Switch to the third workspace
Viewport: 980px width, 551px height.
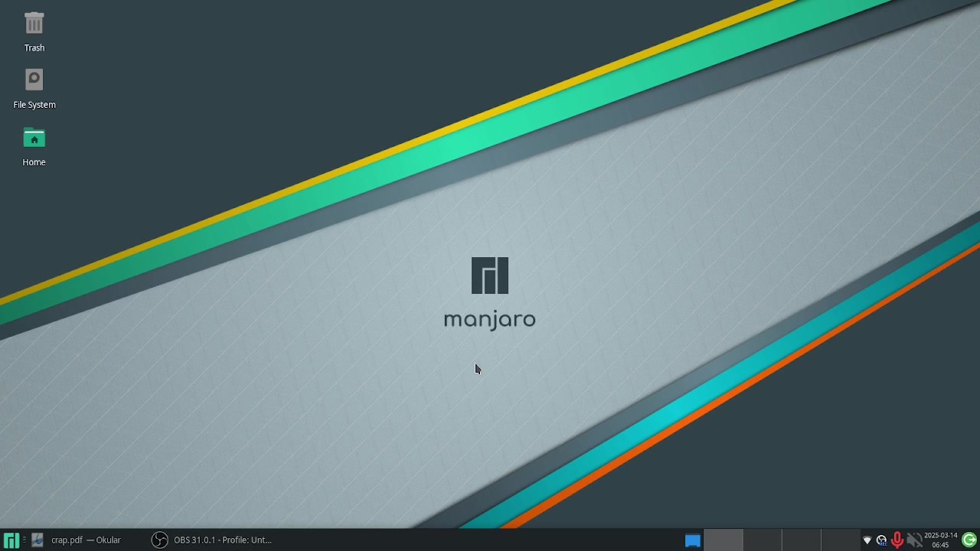pyautogui.click(x=802, y=540)
